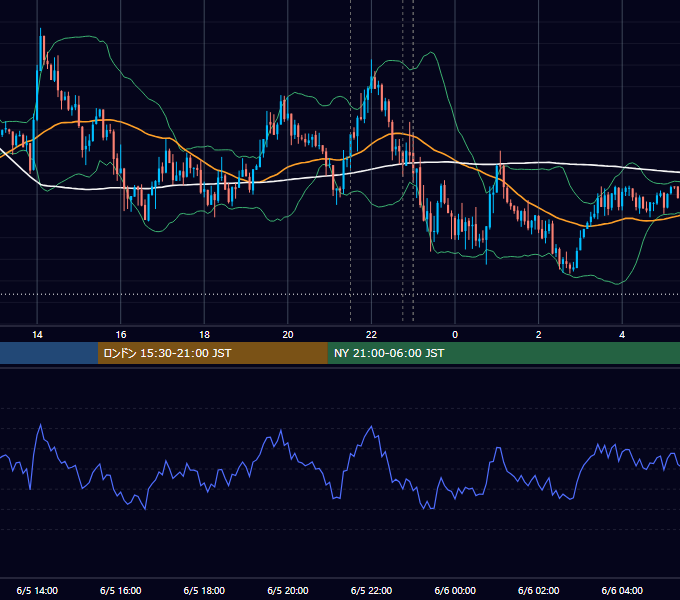Click the 0 hour axis label
The width and height of the screenshot is (680, 600).
(x=455, y=335)
